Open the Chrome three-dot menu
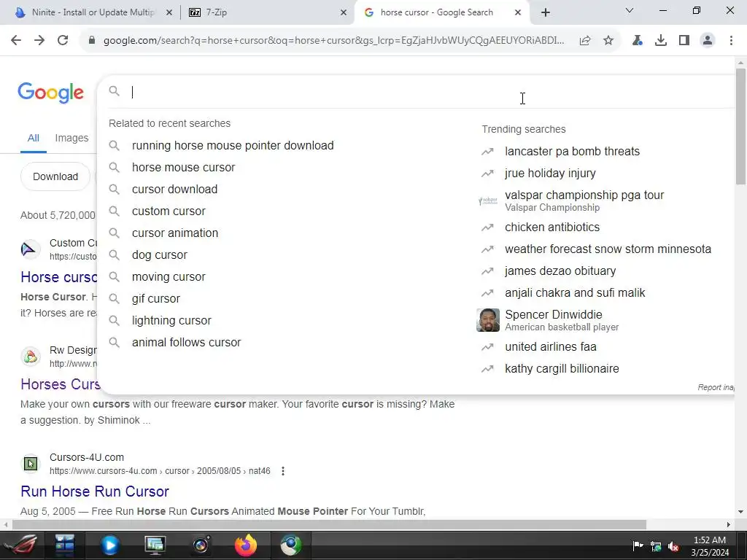The width and height of the screenshot is (747, 560). (731, 41)
